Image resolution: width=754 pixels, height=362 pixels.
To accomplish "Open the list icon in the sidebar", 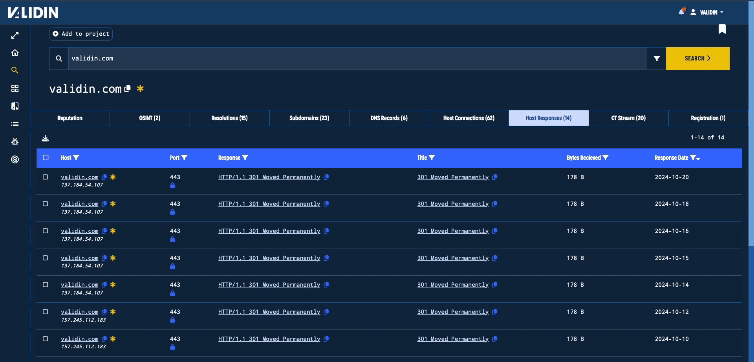I will [x=15, y=124].
